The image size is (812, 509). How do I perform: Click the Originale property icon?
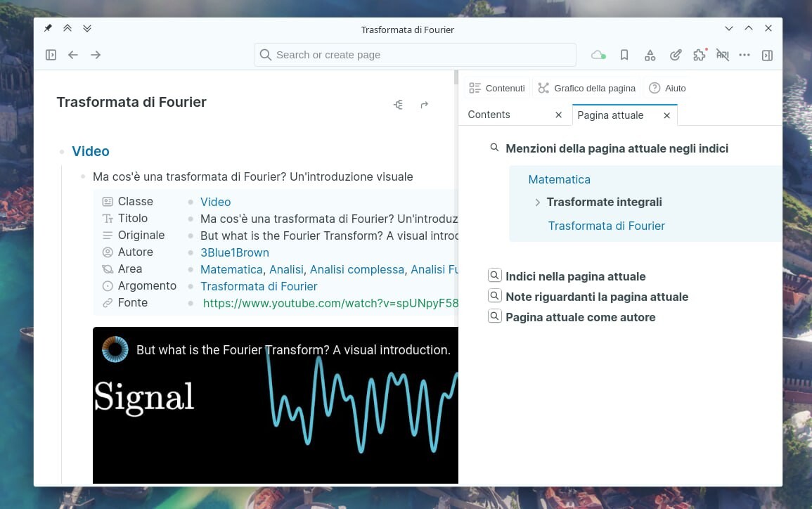pos(108,236)
